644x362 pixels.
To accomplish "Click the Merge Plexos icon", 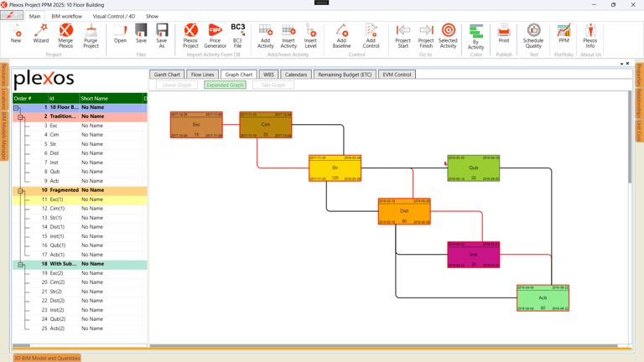I will coord(65,36).
